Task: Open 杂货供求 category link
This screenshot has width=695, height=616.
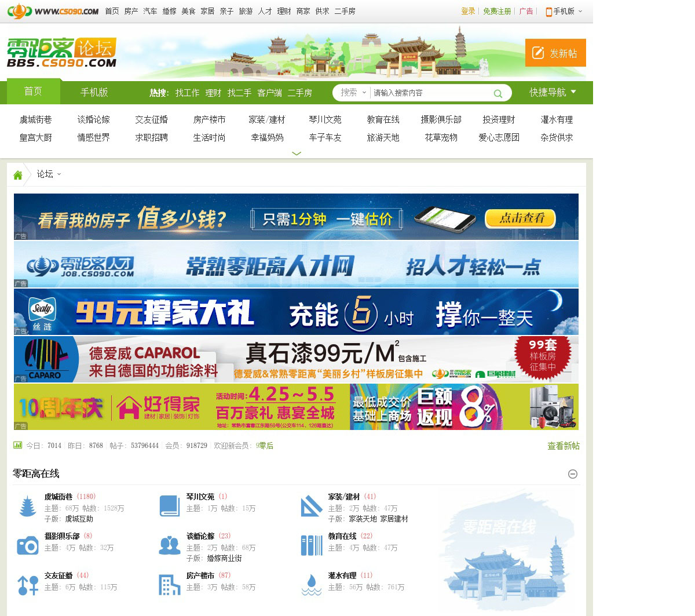Action: 557,137
